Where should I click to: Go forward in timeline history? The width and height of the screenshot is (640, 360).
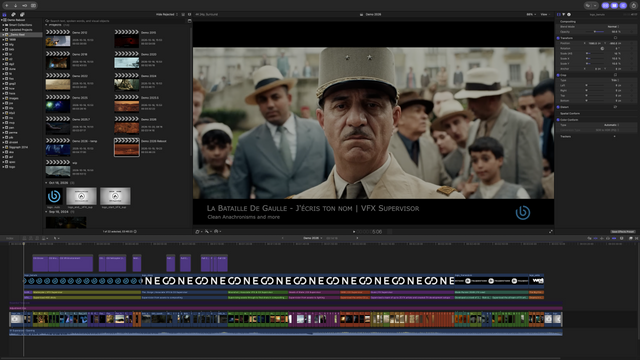[x=358, y=238]
